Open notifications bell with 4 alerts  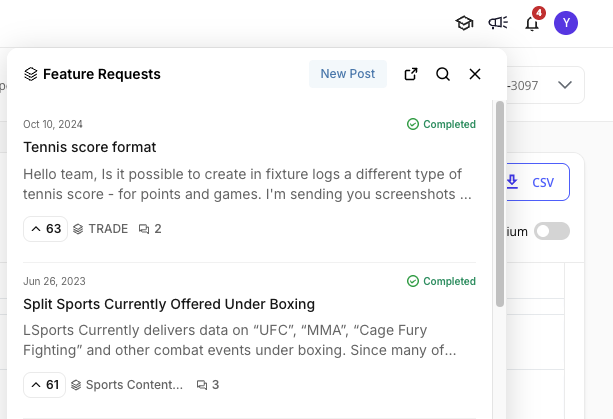tap(532, 23)
